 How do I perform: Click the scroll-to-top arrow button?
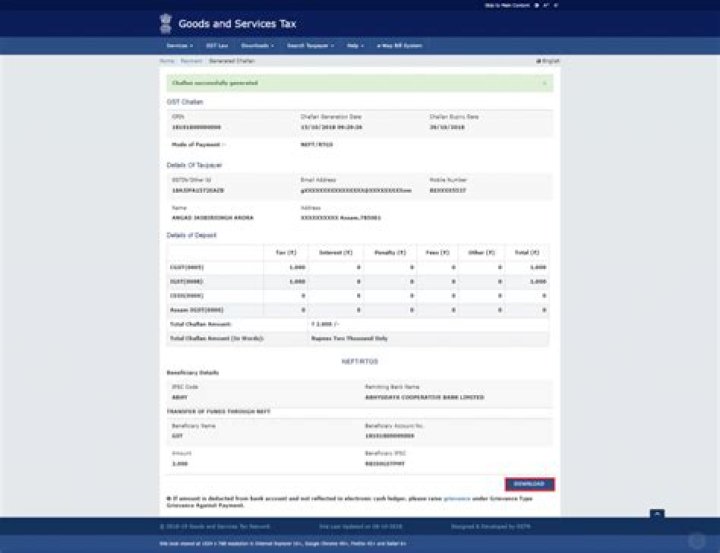tap(657, 514)
